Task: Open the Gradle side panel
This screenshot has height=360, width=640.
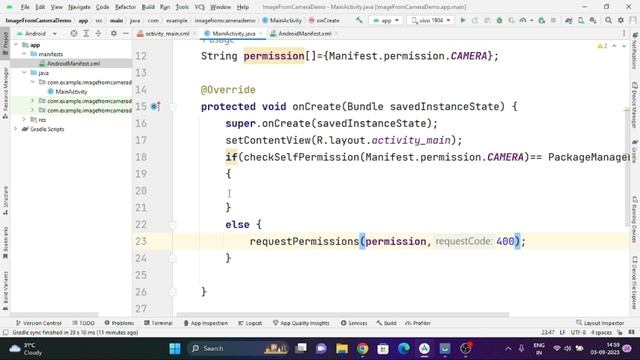Action: click(635, 151)
